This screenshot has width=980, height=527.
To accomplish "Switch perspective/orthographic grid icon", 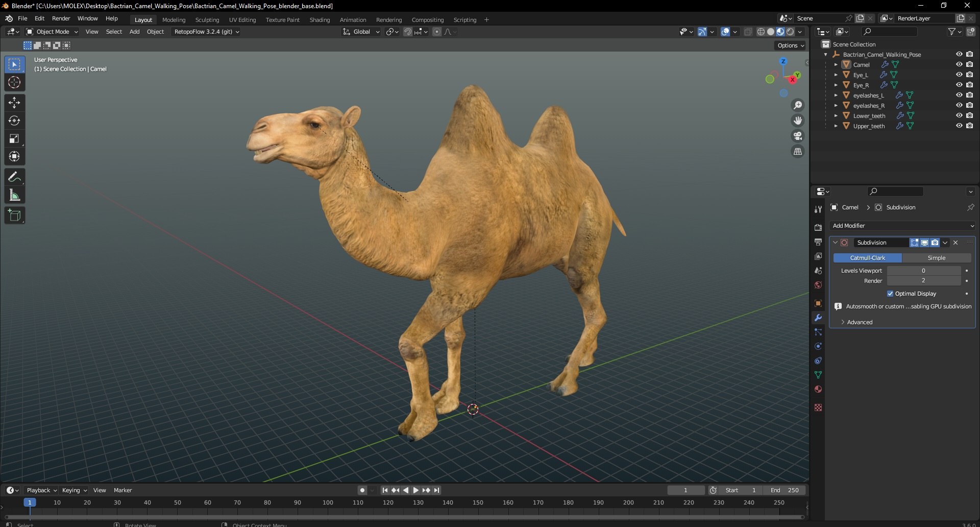I will point(797,152).
